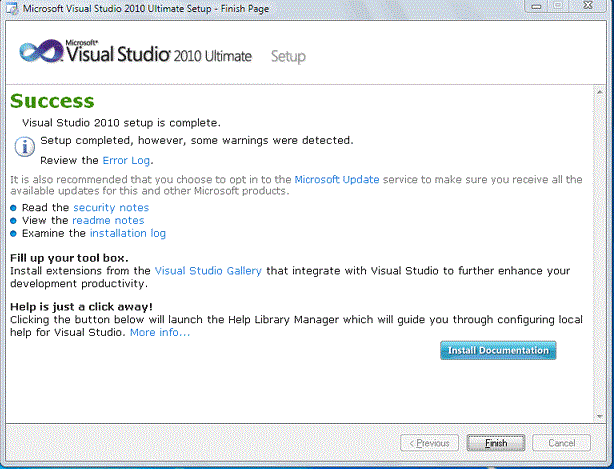614x469 pixels.
Task: Click the information icon beside warnings message
Action: tap(25, 147)
